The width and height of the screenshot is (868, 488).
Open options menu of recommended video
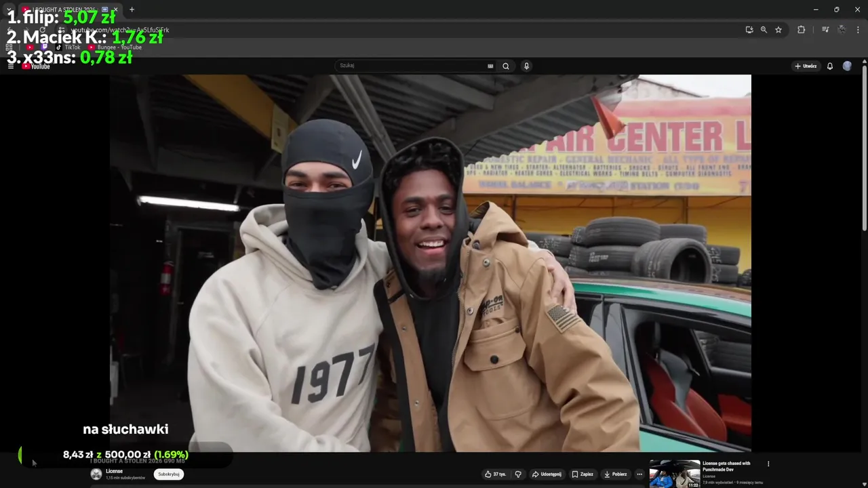click(x=768, y=464)
